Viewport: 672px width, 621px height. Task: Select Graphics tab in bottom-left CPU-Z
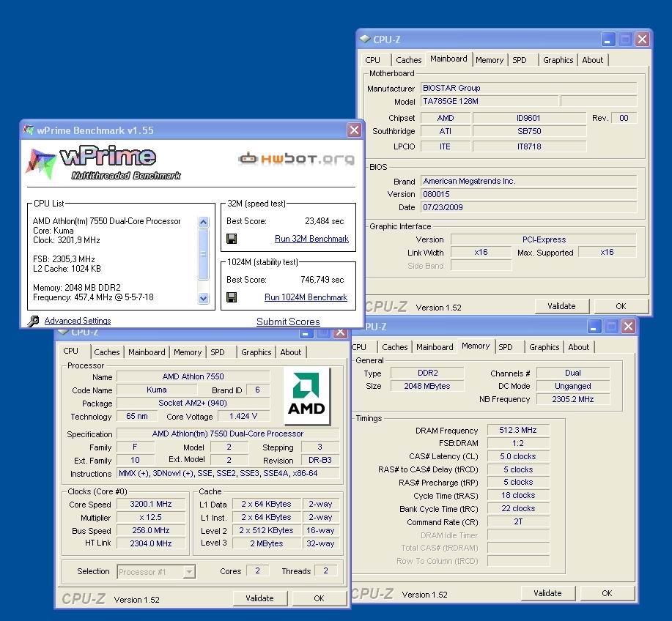(256, 352)
